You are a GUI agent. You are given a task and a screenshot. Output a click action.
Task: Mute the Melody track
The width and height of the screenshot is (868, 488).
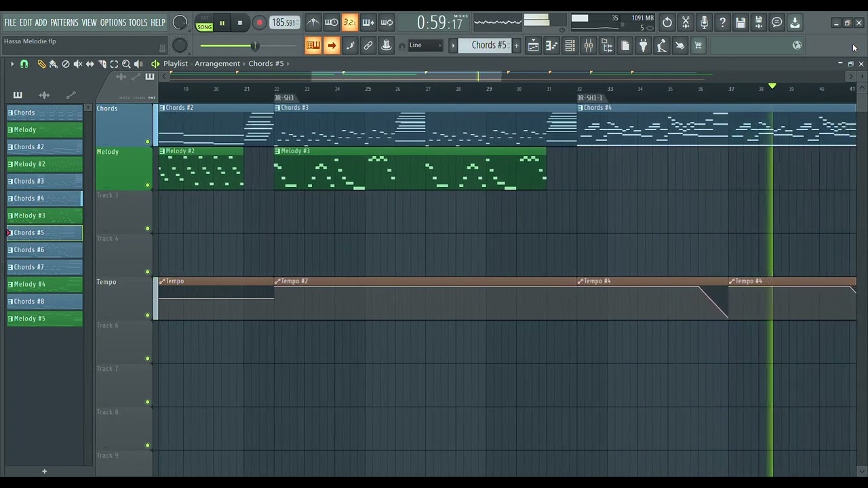(x=148, y=185)
